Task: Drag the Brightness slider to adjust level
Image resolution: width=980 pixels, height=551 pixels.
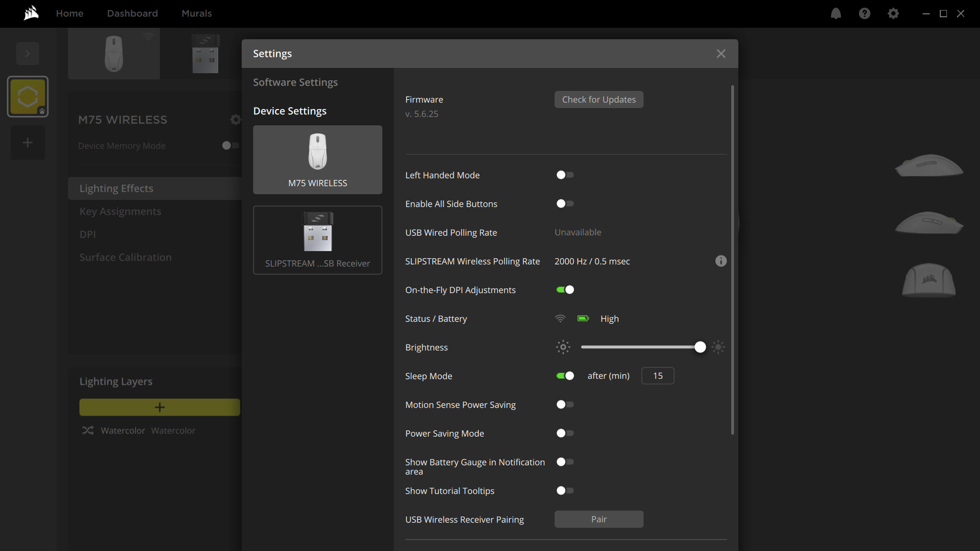Action: click(x=700, y=347)
